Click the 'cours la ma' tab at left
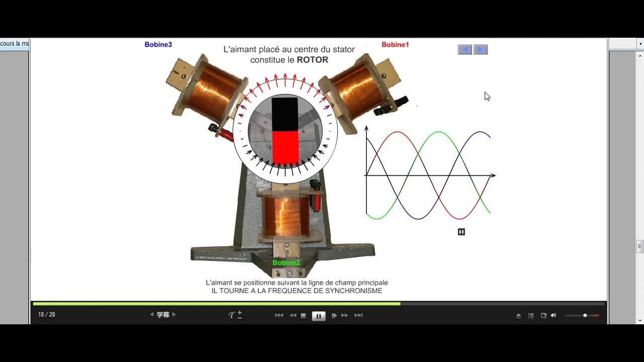644x362 pixels. pyautogui.click(x=15, y=44)
